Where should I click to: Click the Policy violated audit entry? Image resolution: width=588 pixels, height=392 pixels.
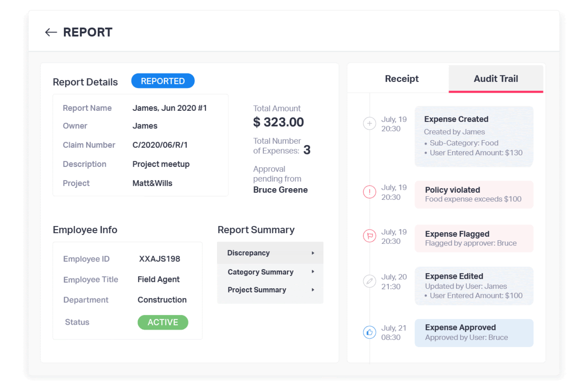(474, 194)
